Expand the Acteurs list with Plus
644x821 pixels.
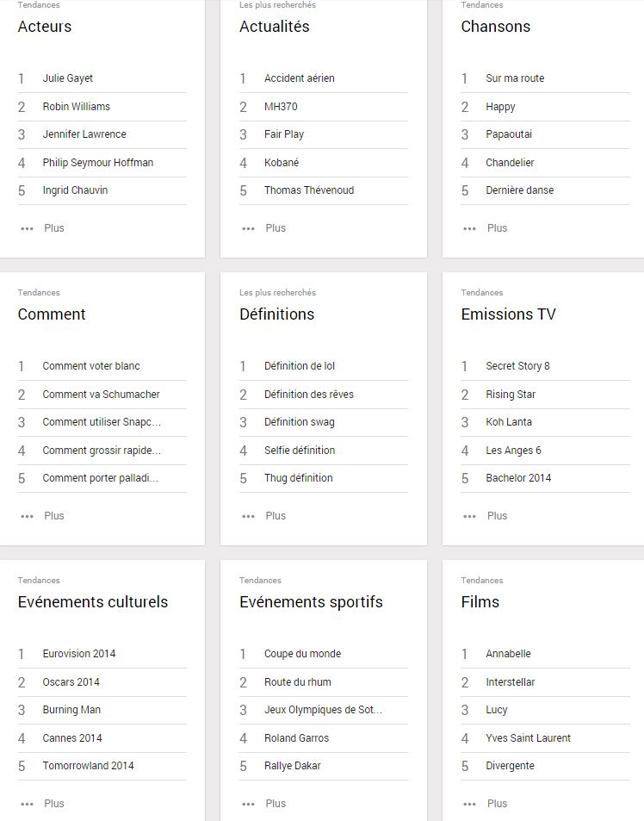54,228
